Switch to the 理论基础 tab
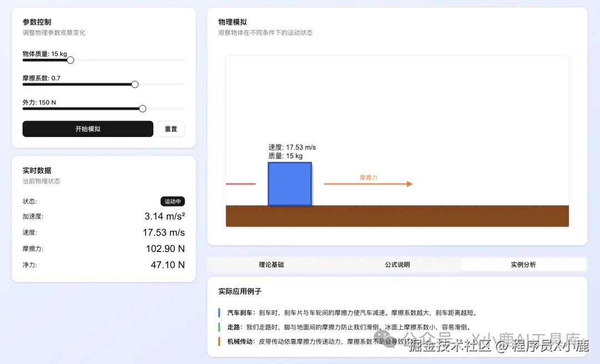 point(270,265)
